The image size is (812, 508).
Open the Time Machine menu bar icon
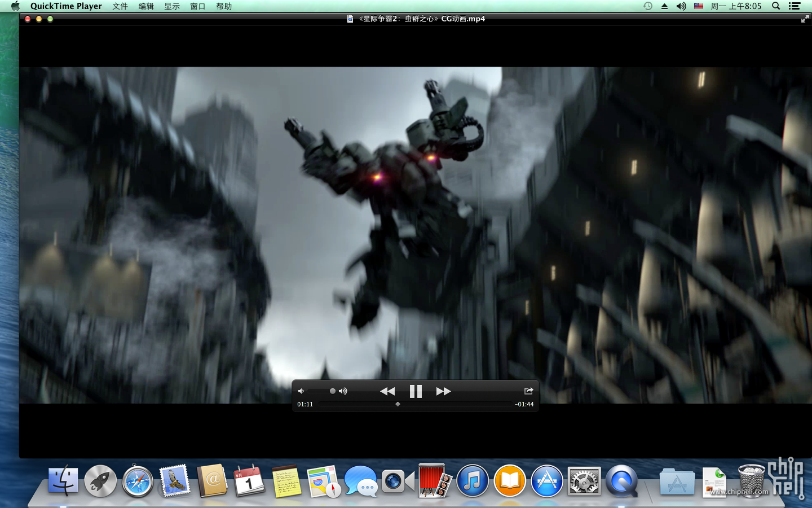tap(648, 6)
